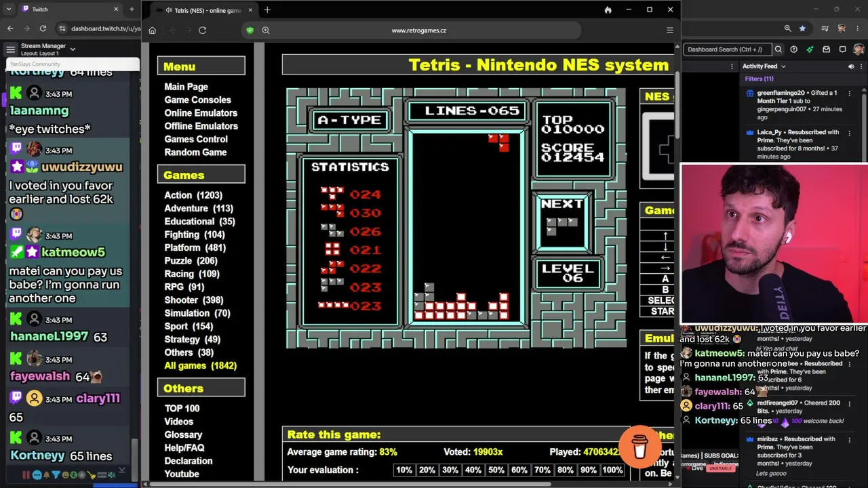The height and width of the screenshot is (488, 868).
Task: Click the site info icon in the Twitch address bar
Action: (62, 28)
